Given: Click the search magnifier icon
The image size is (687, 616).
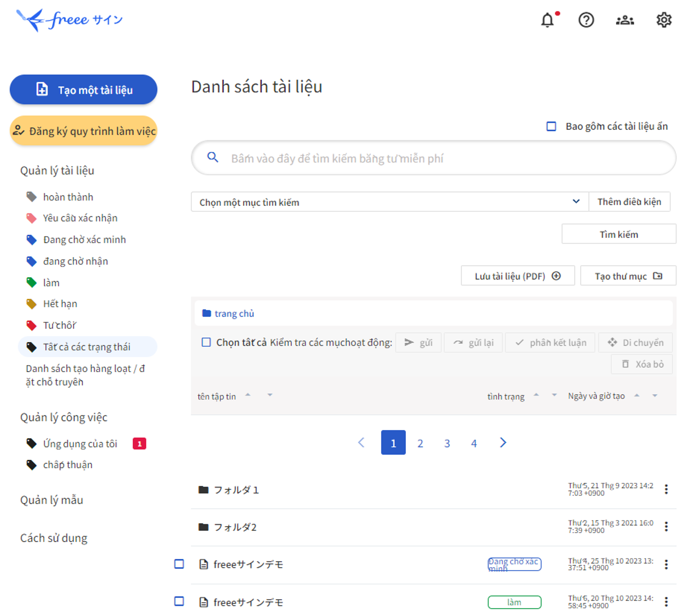Looking at the screenshot, I should pos(213,157).
